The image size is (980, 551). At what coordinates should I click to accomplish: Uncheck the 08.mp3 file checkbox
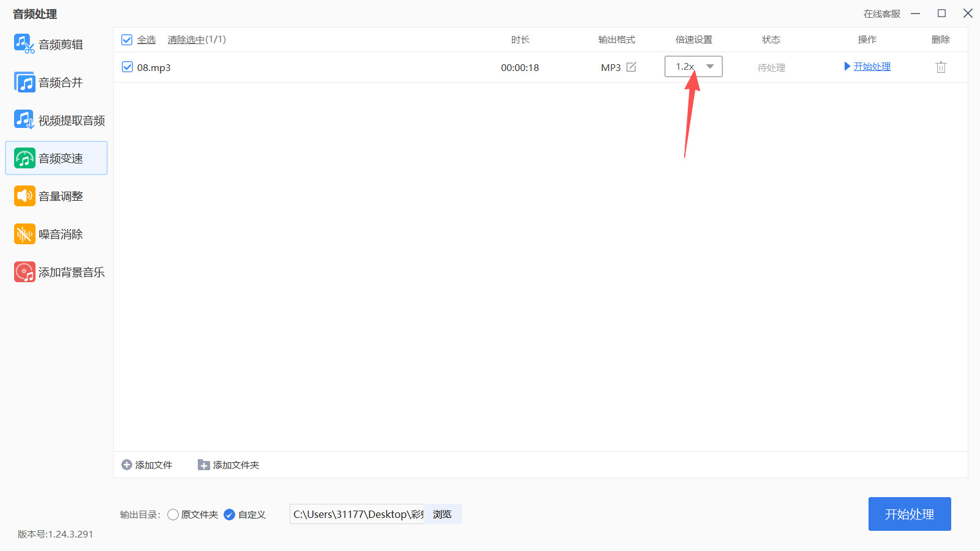(x=127, y=67)
